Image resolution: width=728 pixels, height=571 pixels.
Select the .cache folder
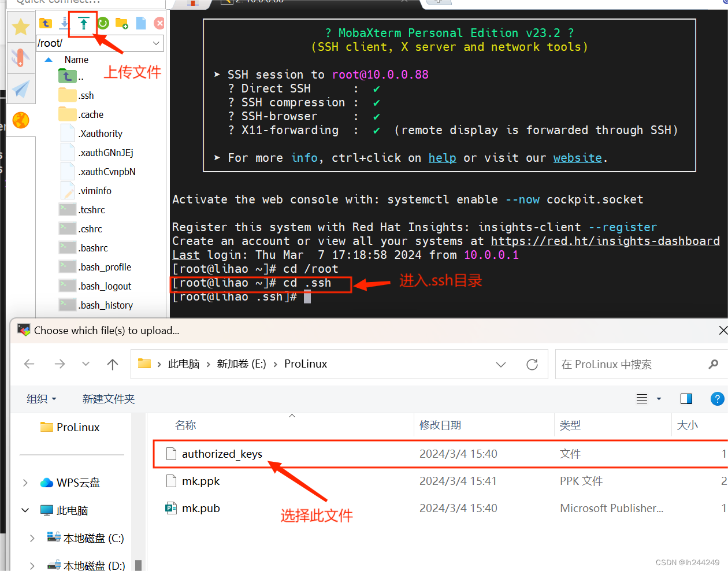coord(81,114)
